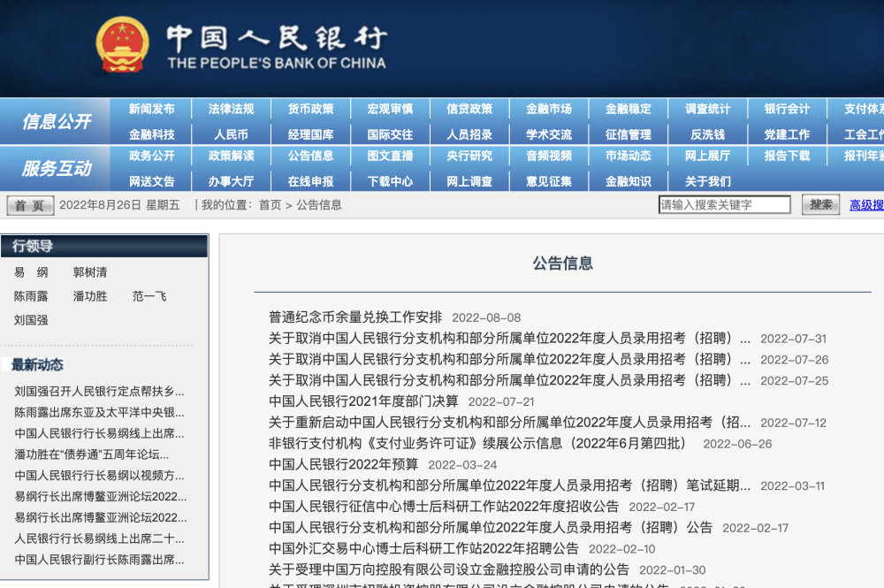The image size is (884, 588).
Task: Open 易纲 leader profile link
Action: 31,272
